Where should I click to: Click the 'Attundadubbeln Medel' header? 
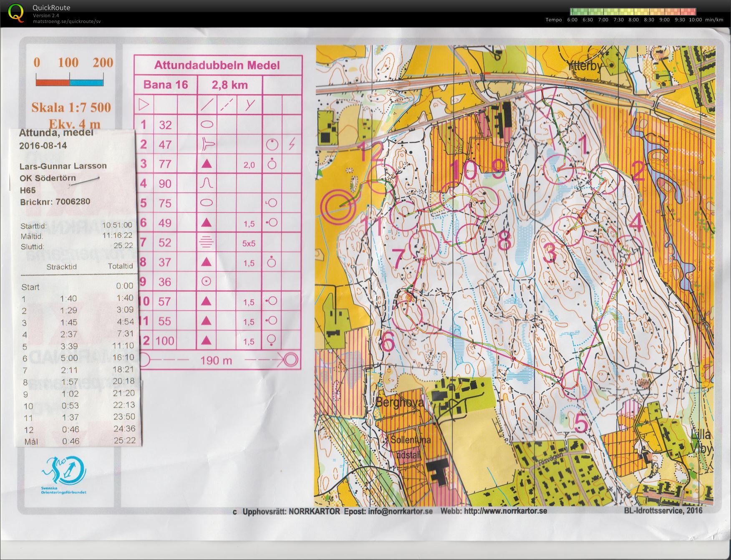tap(217, 65)
